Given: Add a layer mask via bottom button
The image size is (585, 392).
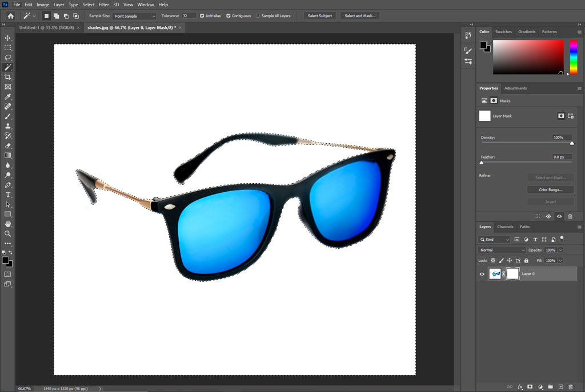Looking at the screenshot, I should click(x=530, y=387).
